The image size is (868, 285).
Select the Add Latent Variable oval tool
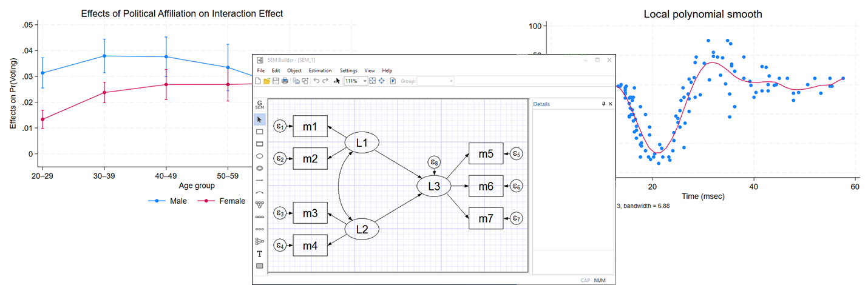click(x=260, y=156)
